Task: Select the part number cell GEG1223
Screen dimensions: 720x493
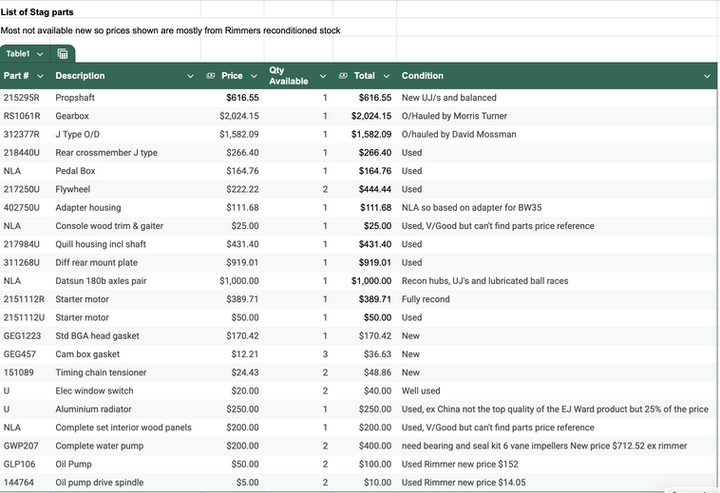Action: (22, 336)
